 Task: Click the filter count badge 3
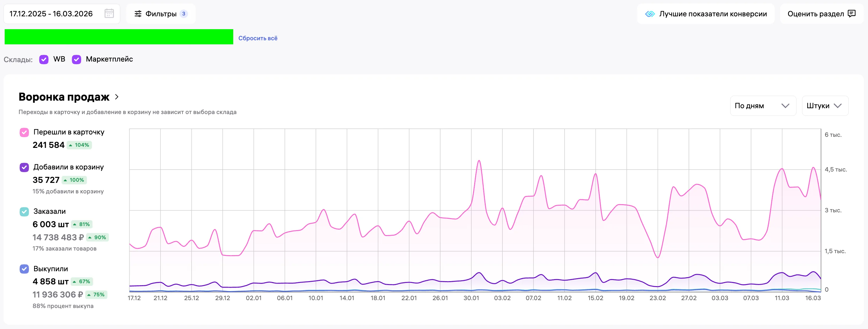coord(184,14)
